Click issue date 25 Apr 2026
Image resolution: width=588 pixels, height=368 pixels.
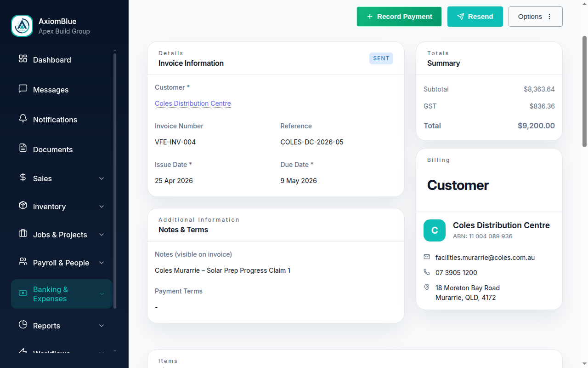[x=174, y=181]
